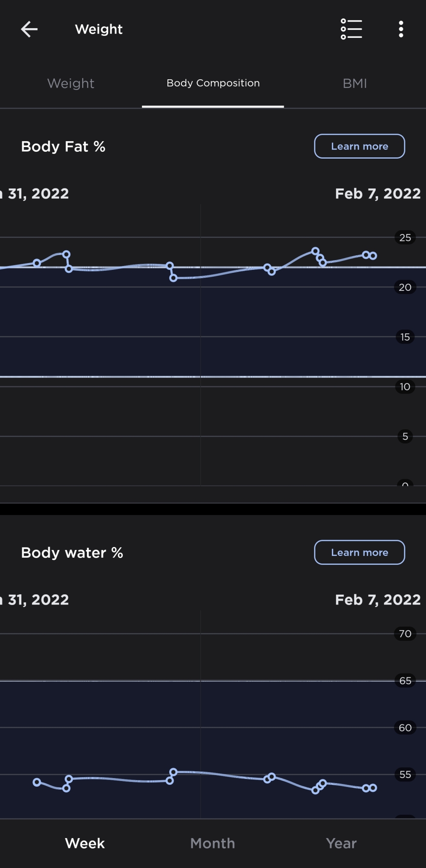Tap the lowest Body Fat data point

click(x=173, y=278)
